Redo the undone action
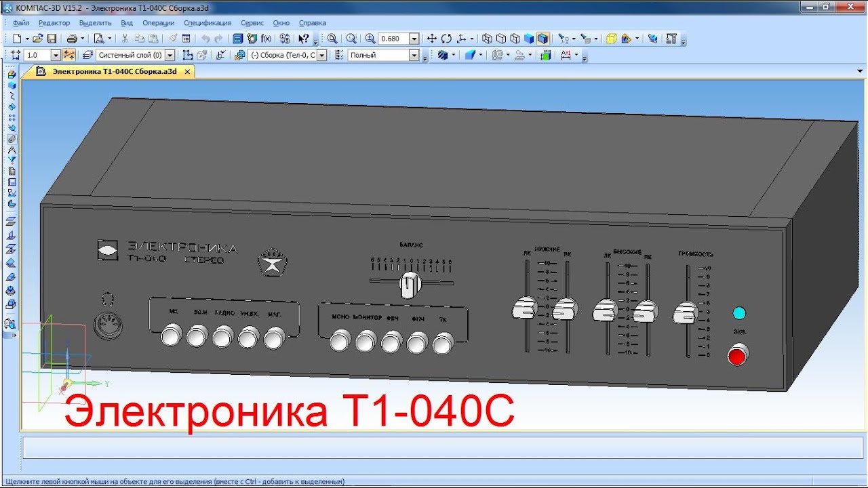 click(x=218, y=39)
